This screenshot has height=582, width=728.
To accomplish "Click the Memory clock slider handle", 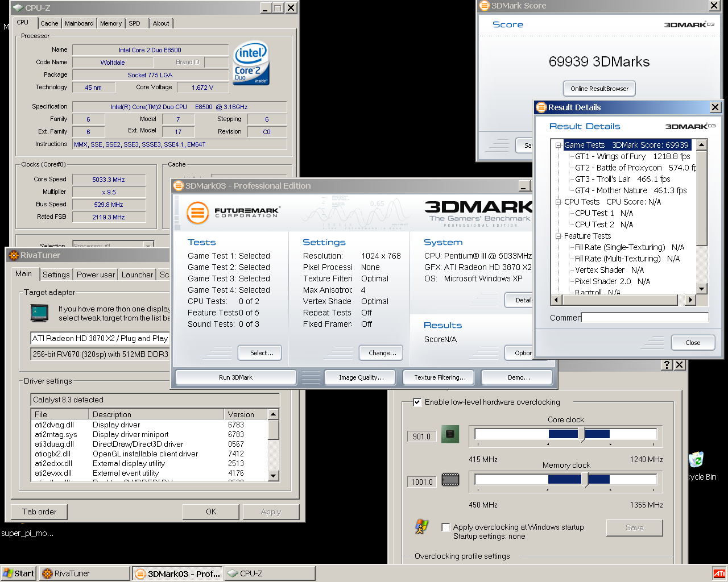I will point(585,480).
